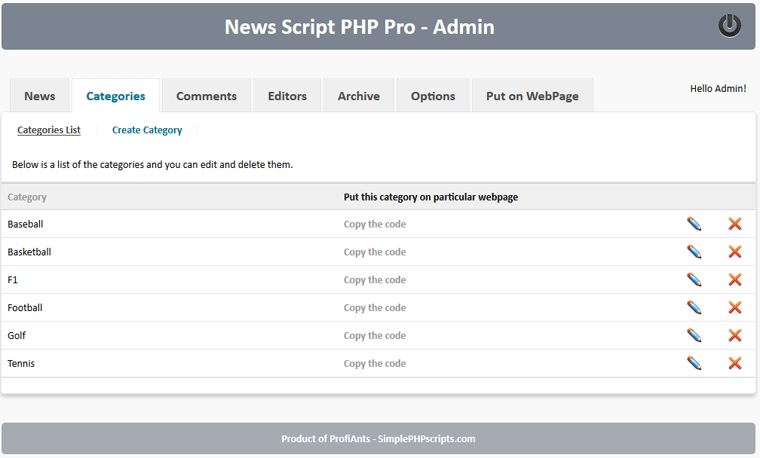Delete the Tennis category
The height and width of the screenshot is (458, 760).
(735, 363)
